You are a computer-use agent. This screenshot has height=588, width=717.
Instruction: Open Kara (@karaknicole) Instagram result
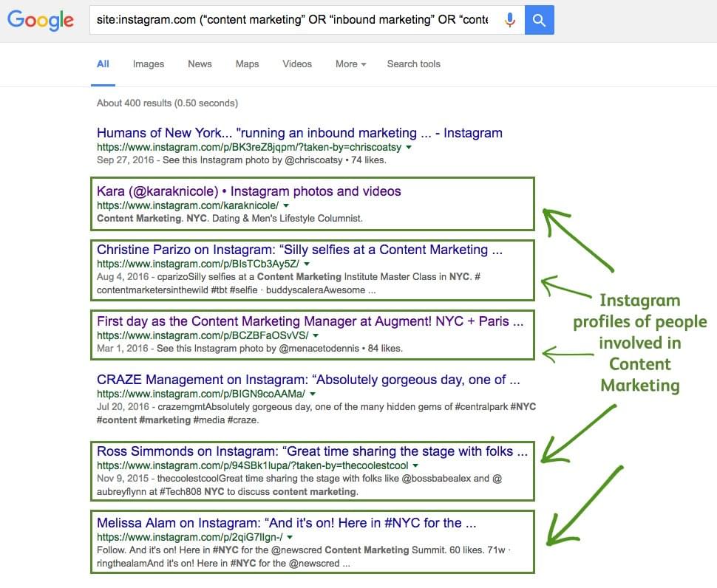[249, 191]
